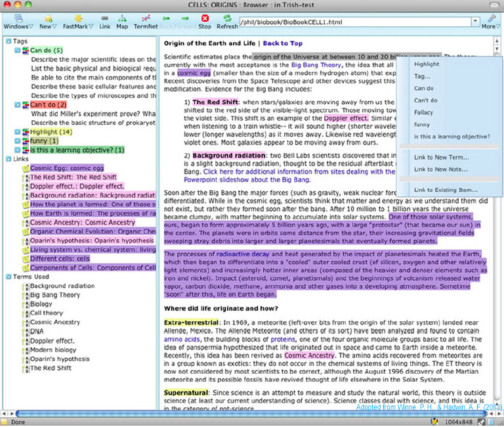Click the horizontal scrollbar at bottom
This screenshot has height=427, width=504.
[x=251, y=413]
